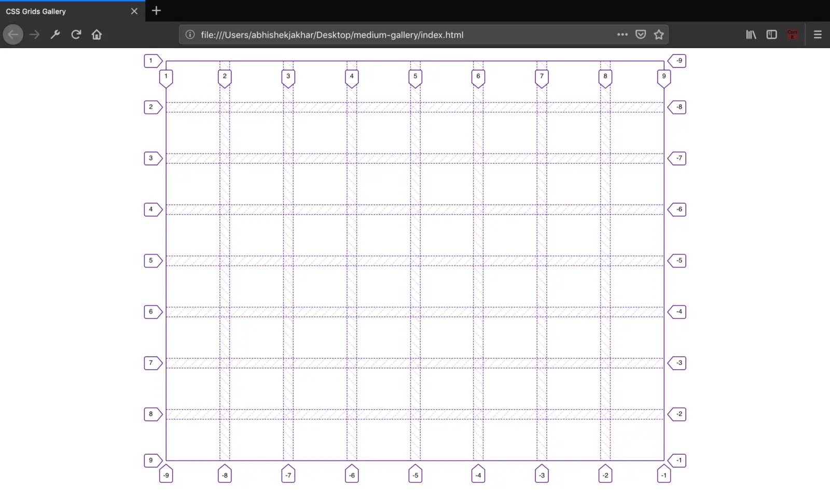Open the Library panel icon

[x=751, y=35]
